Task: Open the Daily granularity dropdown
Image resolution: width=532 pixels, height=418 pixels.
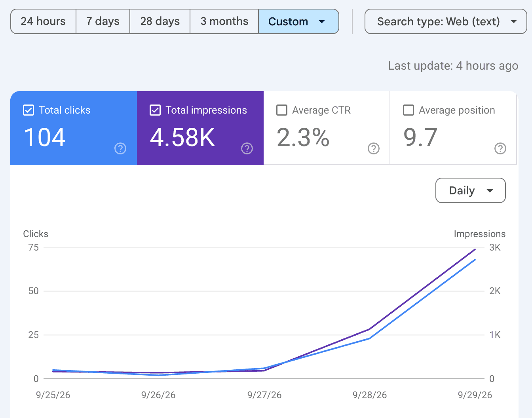Action: coord(471,190)
